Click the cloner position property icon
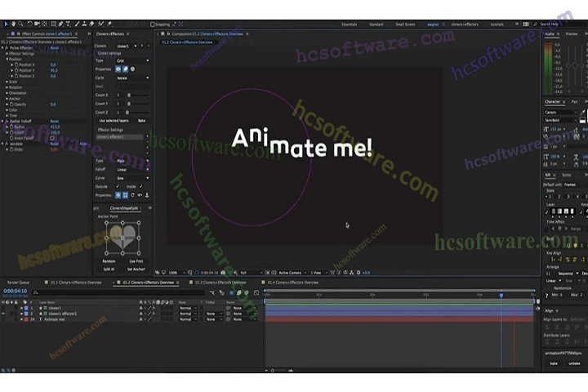 click(118, 69)
